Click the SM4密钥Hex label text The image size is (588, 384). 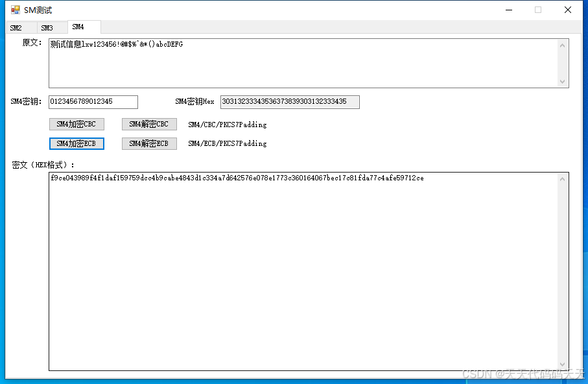(194, 102)
